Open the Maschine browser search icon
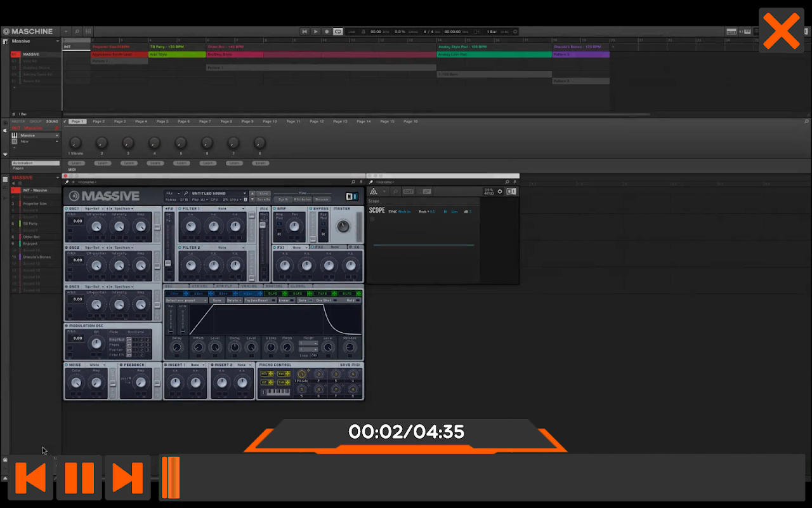This screenshot has width=812, height=508. [77, 31]
